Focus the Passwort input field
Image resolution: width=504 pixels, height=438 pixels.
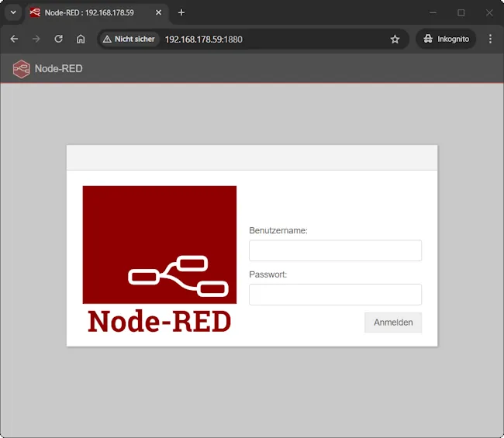coord(335,295)
